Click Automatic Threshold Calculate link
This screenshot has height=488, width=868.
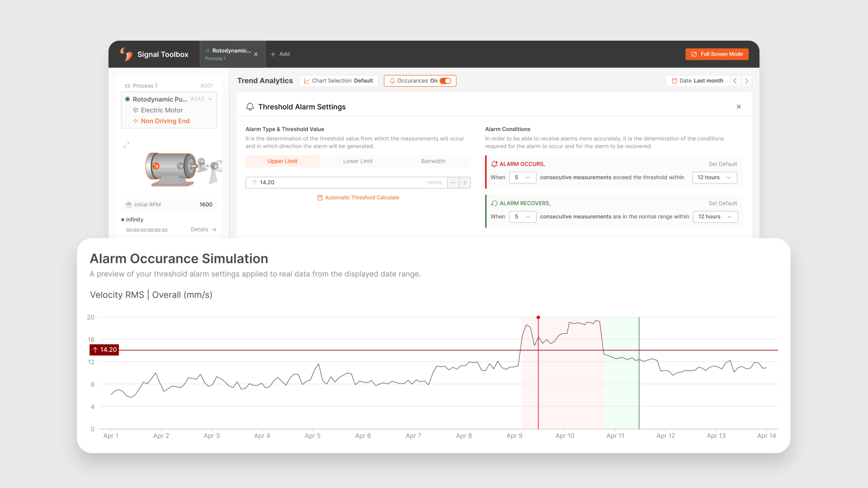click(358, 197)
